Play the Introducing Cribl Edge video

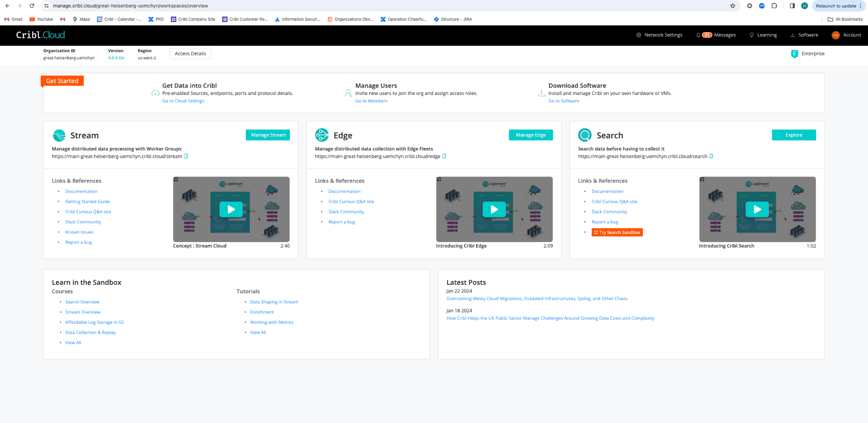coord(494,209)
